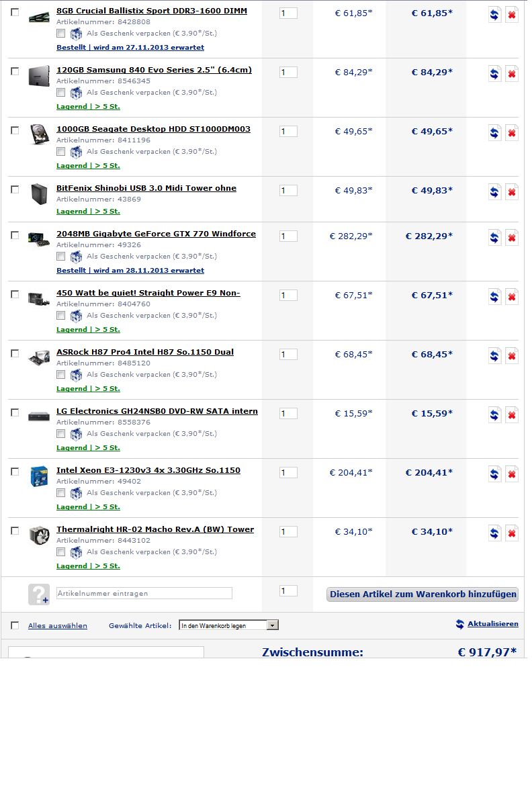Click update icon for Thermalright Macho row

(x=494, y=533)
